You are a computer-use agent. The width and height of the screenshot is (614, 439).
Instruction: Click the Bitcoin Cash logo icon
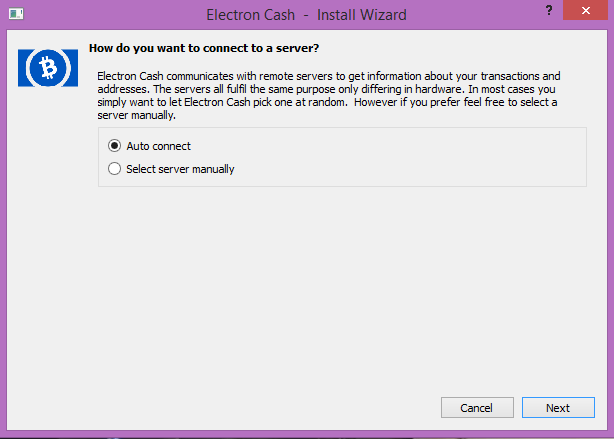(x=45, y=68)
